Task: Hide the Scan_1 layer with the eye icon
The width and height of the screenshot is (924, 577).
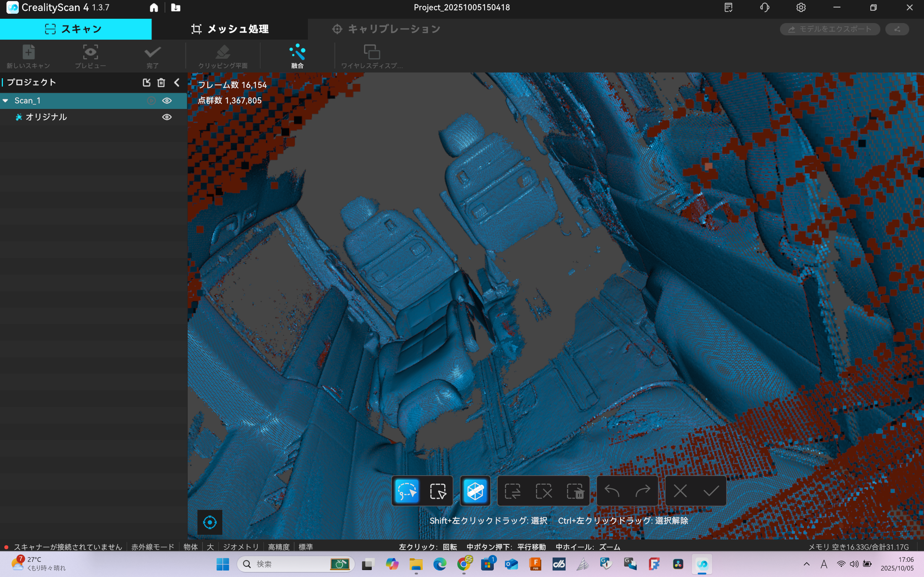Action: (x=167, y=101)
